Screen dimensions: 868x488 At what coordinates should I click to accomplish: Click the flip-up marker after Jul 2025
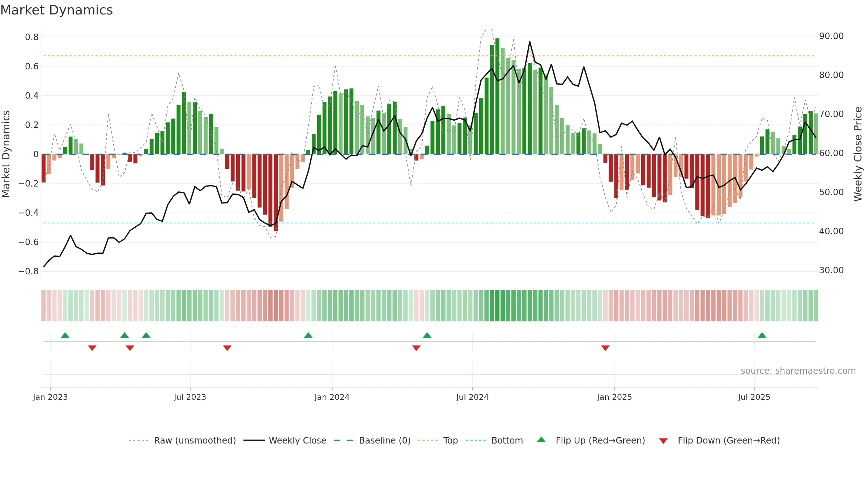tap(762, 335)
